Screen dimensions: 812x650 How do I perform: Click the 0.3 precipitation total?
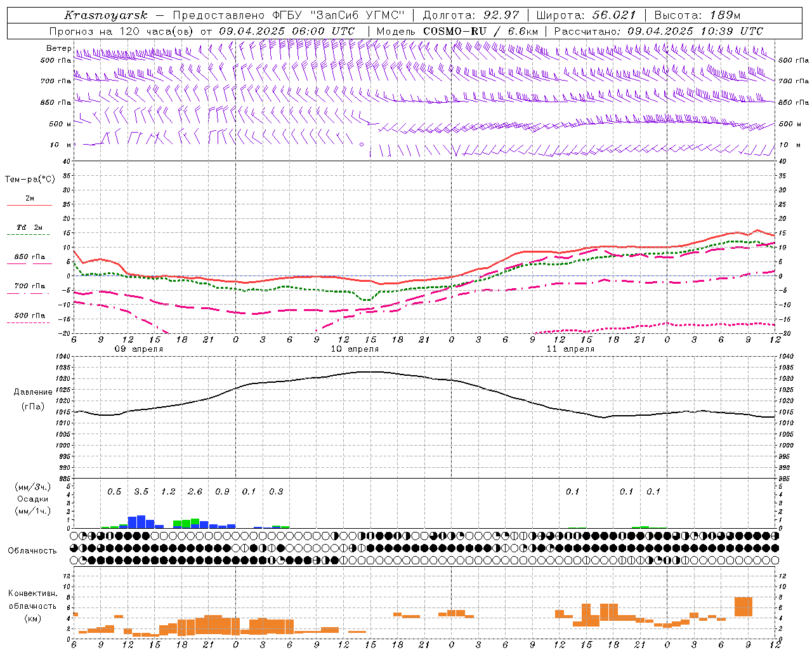click(276, 491)
